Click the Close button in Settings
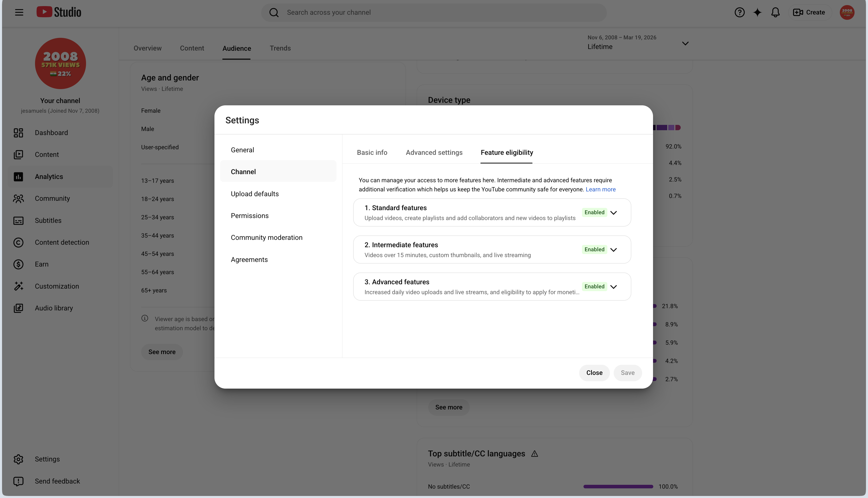This screenshot has height=498, width=868. point(594,373)
